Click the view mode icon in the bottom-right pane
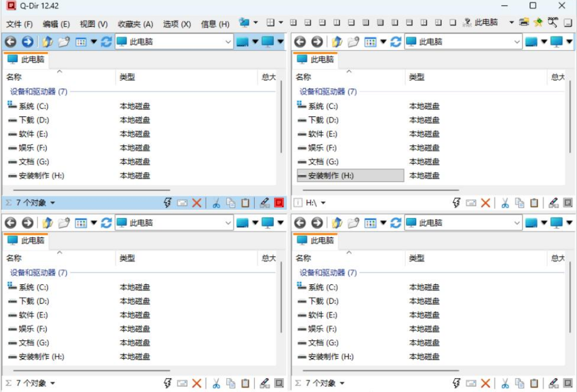 point(370,223)
